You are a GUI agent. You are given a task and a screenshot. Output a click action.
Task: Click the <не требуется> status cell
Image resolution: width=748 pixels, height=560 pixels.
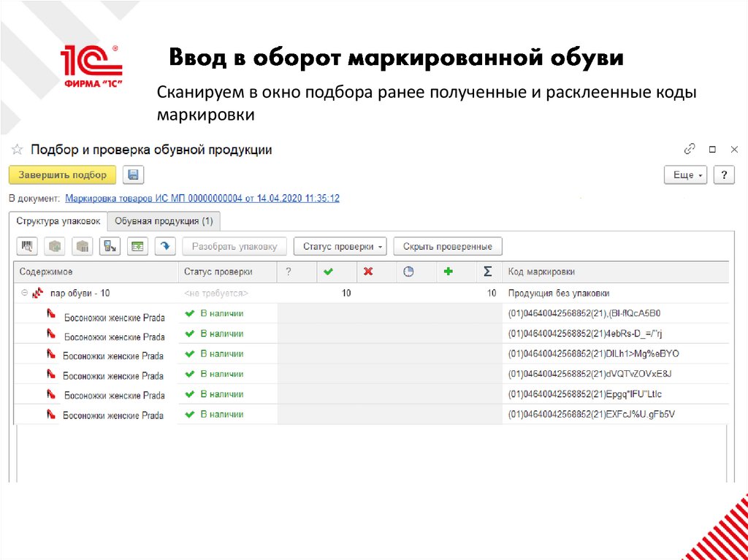point(216,294)
